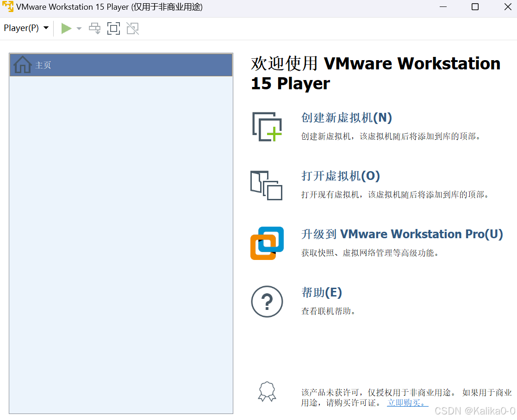Minimize the VMware Player window

coord(443,6)
